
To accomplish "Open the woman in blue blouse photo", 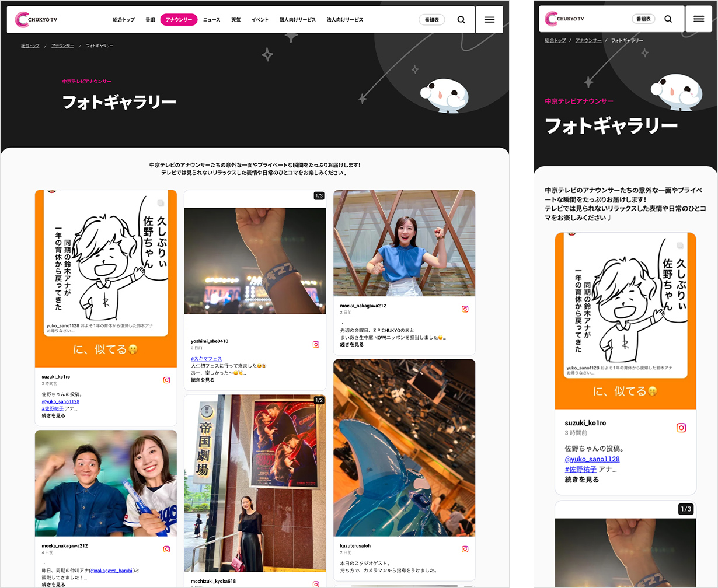I will pos(404,243).
